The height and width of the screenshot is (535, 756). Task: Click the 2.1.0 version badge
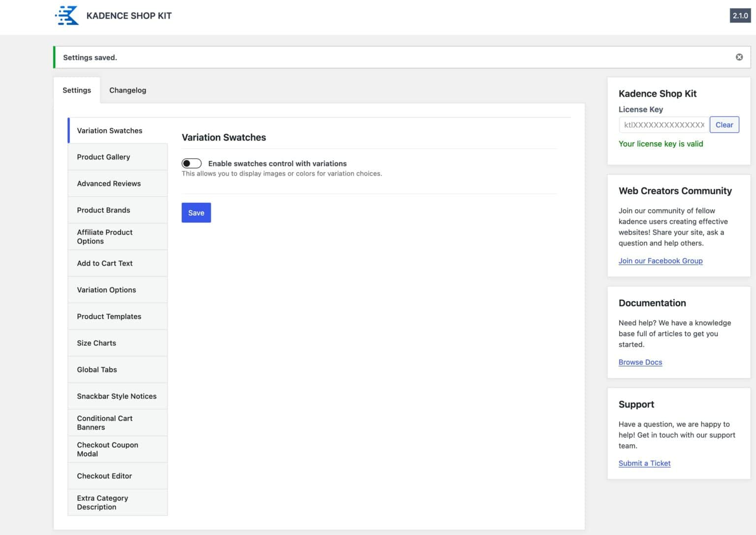tap(740, 16)
